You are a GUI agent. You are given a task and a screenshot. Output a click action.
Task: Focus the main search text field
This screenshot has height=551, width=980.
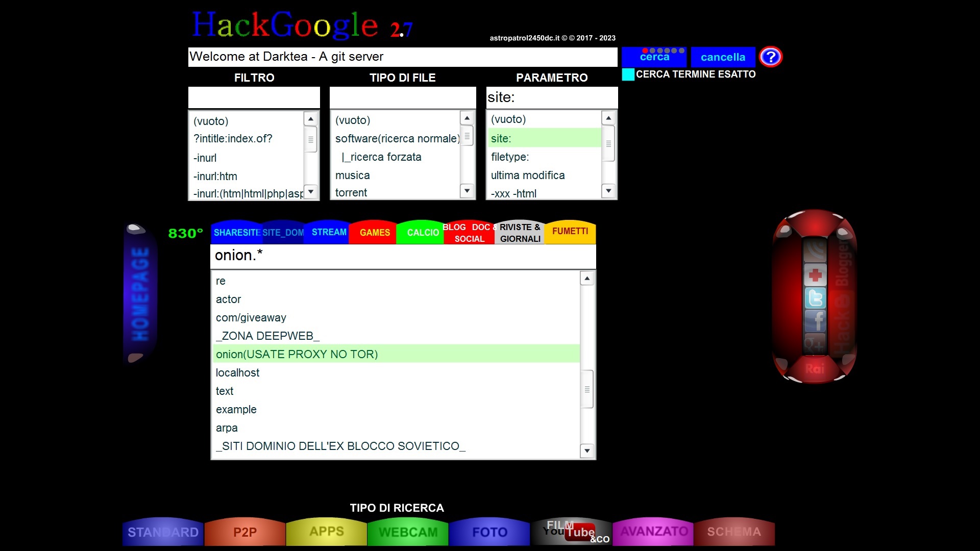click(x=403, y=57)
